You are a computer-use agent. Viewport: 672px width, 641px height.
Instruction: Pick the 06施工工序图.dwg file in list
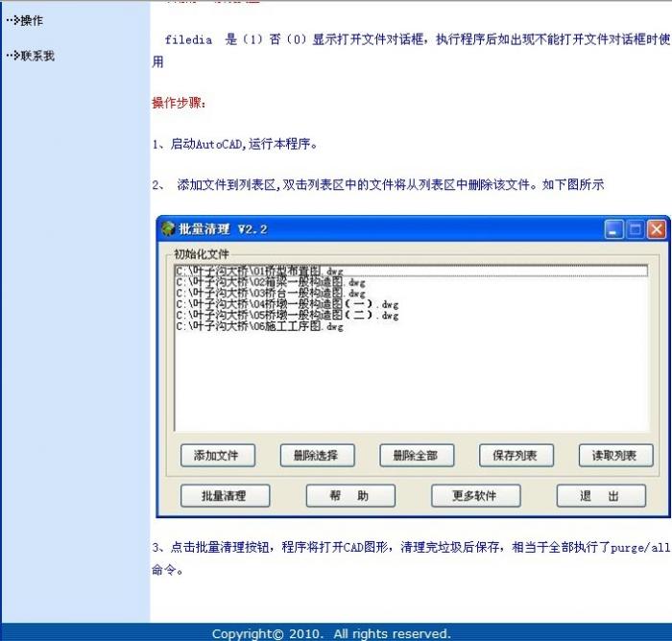tap(259, 326)
